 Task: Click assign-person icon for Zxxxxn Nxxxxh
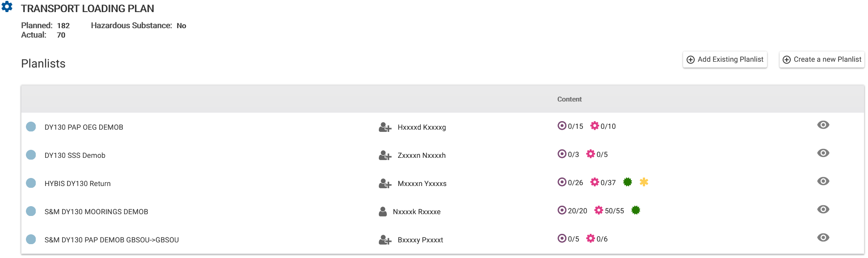tap(385, 156)
